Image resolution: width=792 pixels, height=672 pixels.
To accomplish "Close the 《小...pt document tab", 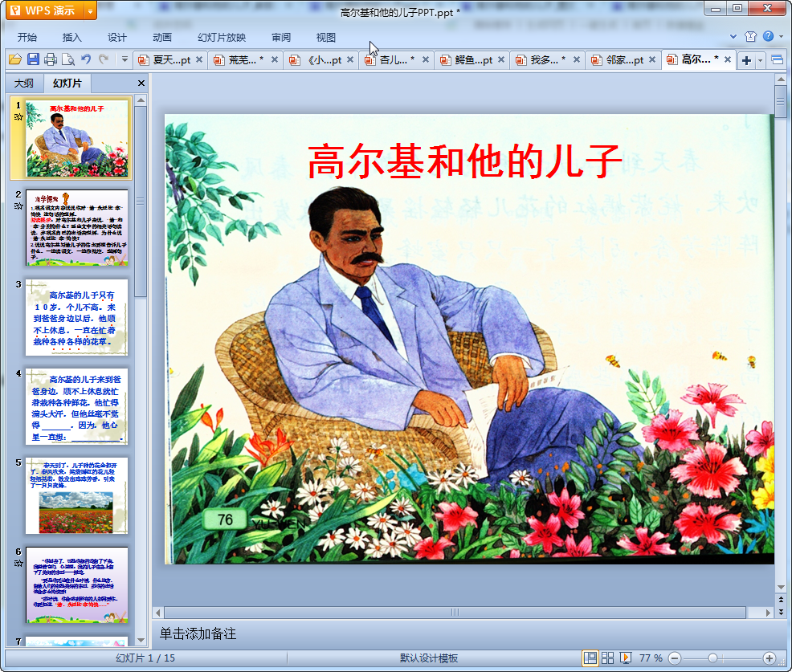I will tap(350, 59).
